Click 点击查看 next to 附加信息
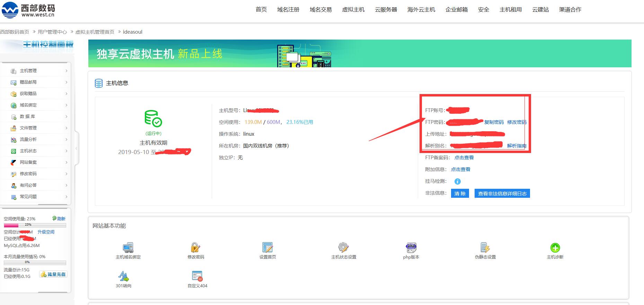Screen dimensions: 644x305 pyautogui.click(x=461, y=169)
